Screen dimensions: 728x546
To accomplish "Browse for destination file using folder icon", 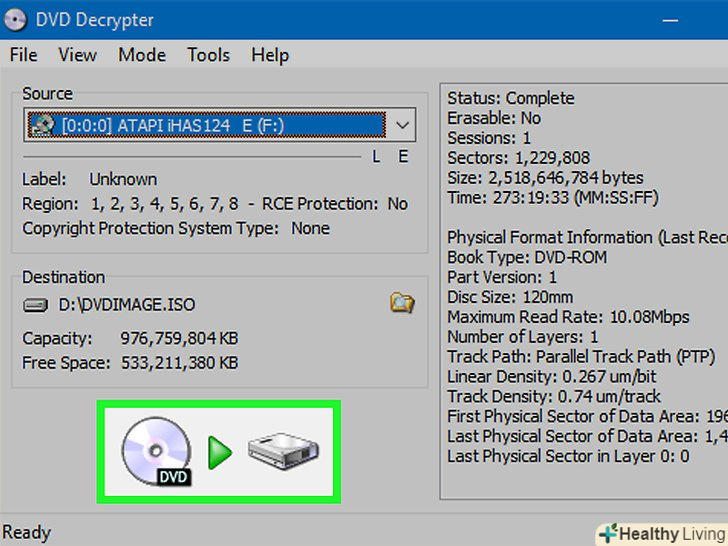I will coord(402,303).
